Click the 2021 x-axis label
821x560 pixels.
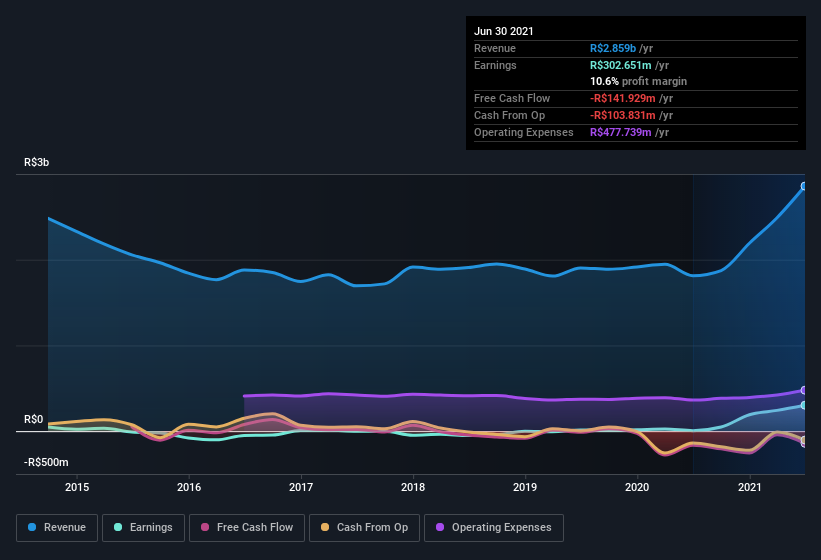pos(750,487)
